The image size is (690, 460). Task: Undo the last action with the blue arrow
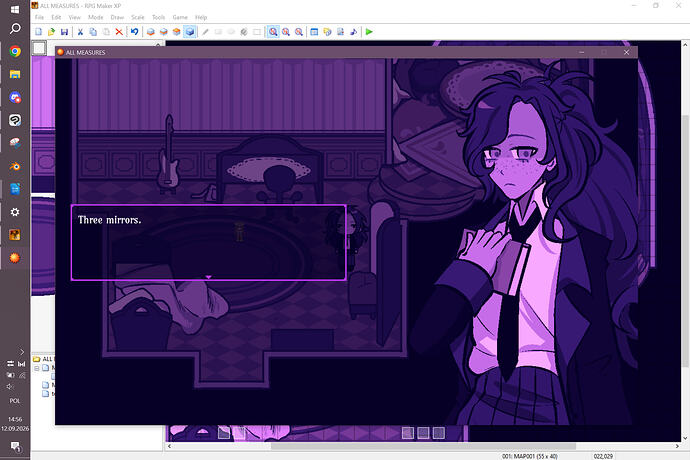[x=135, y=32]
